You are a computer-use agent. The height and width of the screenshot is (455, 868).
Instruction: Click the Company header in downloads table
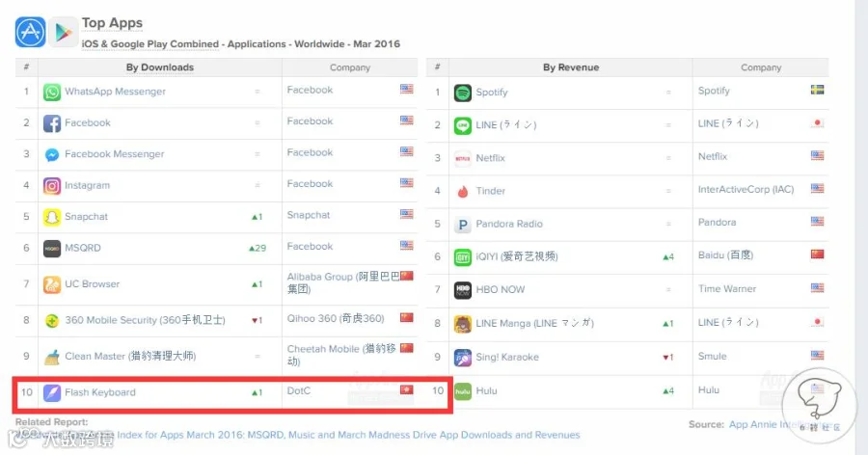[x=350, y=67]
